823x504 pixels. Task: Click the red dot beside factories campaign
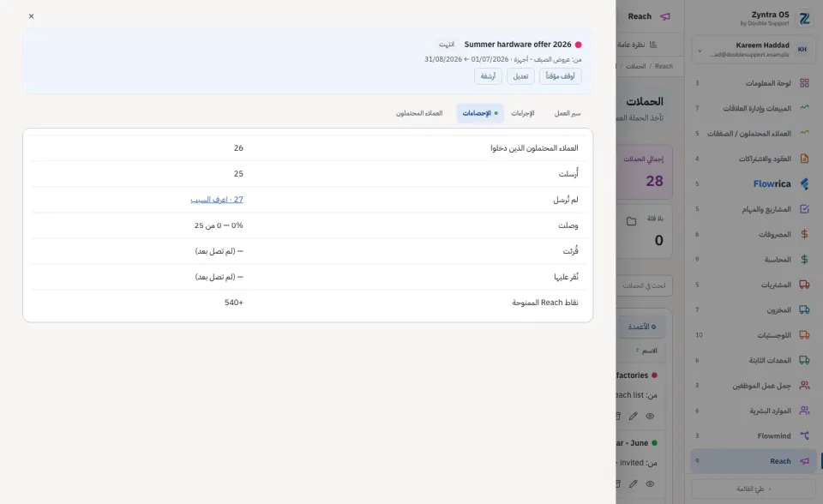[x=654, y=375]
